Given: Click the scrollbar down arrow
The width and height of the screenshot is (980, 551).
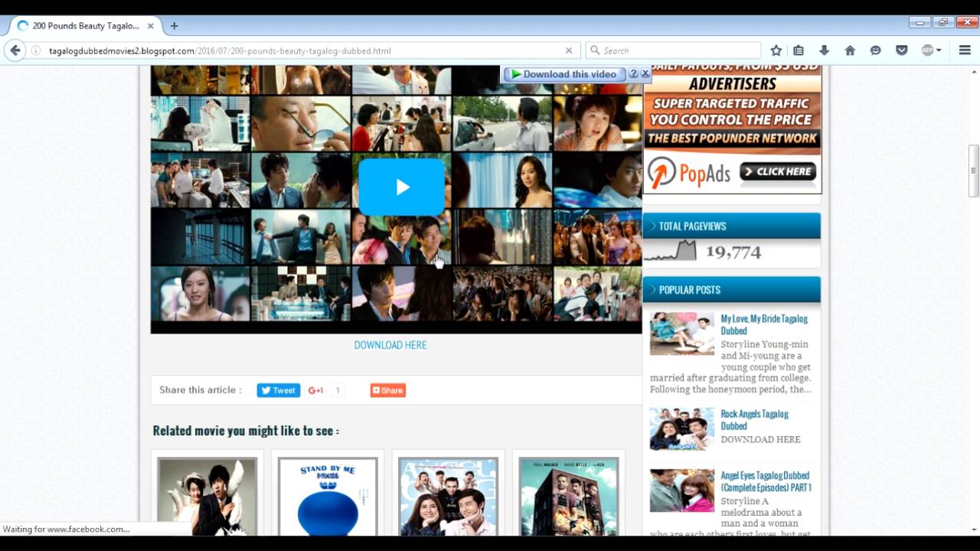Looking at the screenshot, I should [974, 529].
